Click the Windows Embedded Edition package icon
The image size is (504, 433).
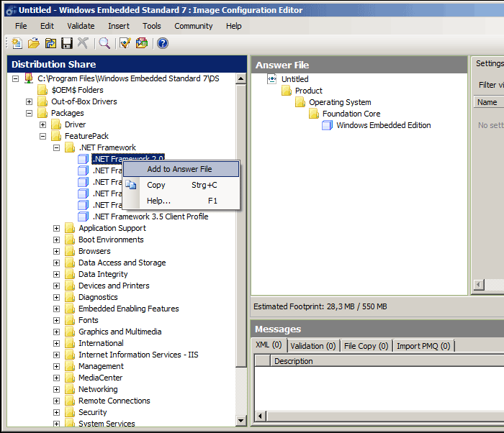point(327,125)
